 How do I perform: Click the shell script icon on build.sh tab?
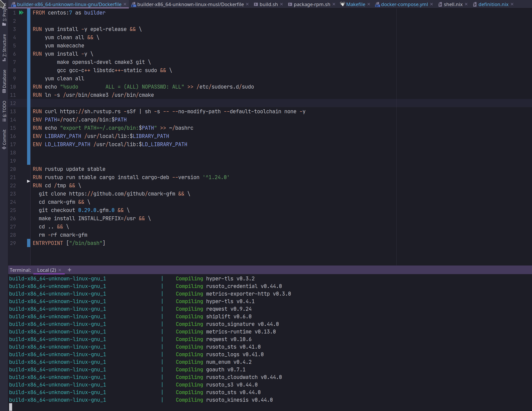tap(256, 4)
